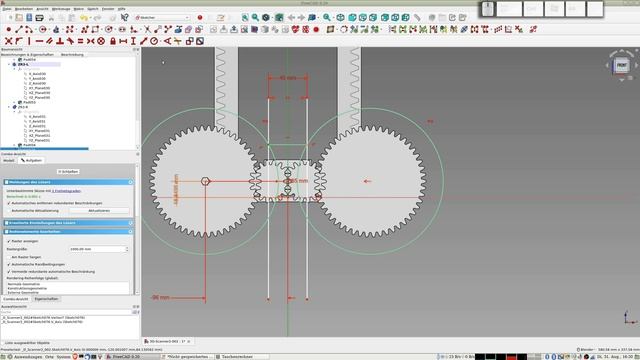Apply the Radius constraint
640x360 pixels.
[x=154, y=41]
